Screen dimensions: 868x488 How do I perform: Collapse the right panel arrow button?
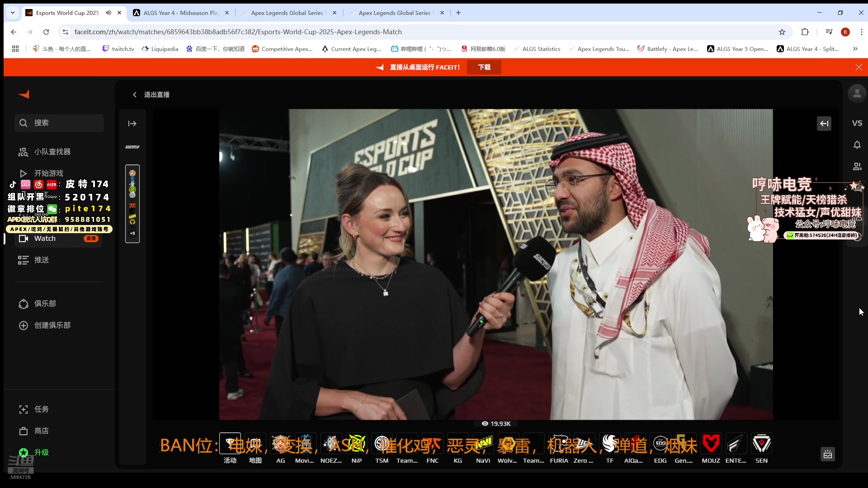tap(824, 123)
